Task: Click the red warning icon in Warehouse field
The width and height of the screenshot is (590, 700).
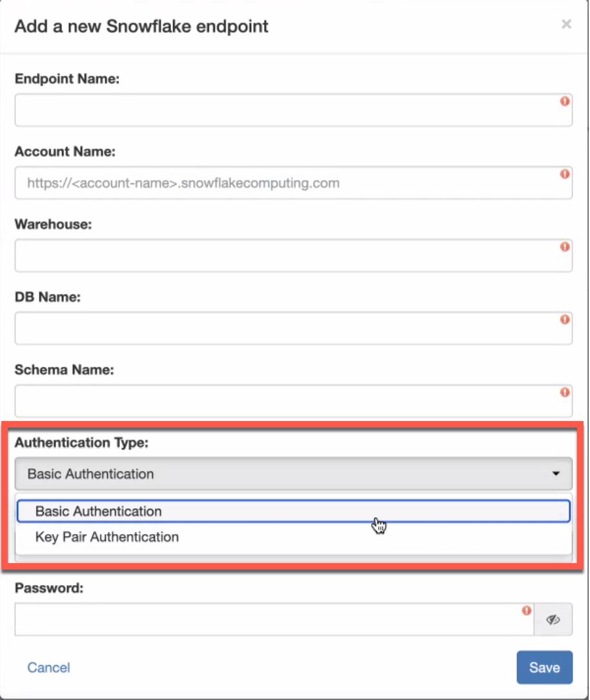Action: (x=564, y=246)
